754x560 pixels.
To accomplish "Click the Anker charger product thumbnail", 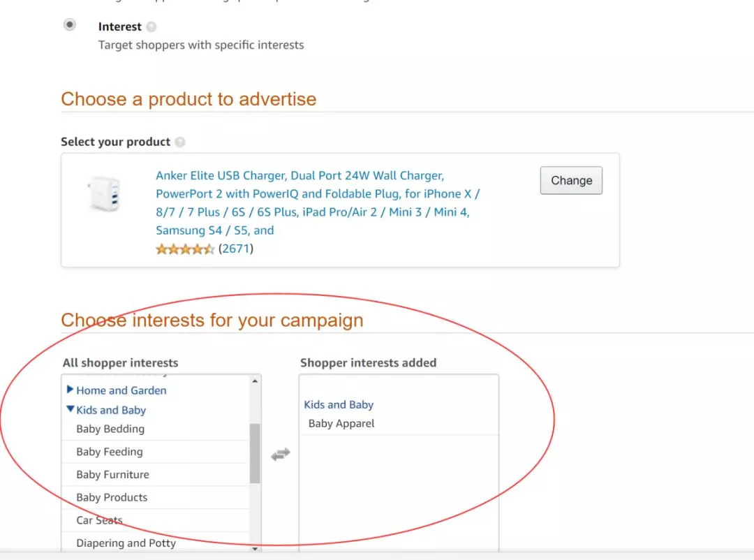I will pos(103,195).
